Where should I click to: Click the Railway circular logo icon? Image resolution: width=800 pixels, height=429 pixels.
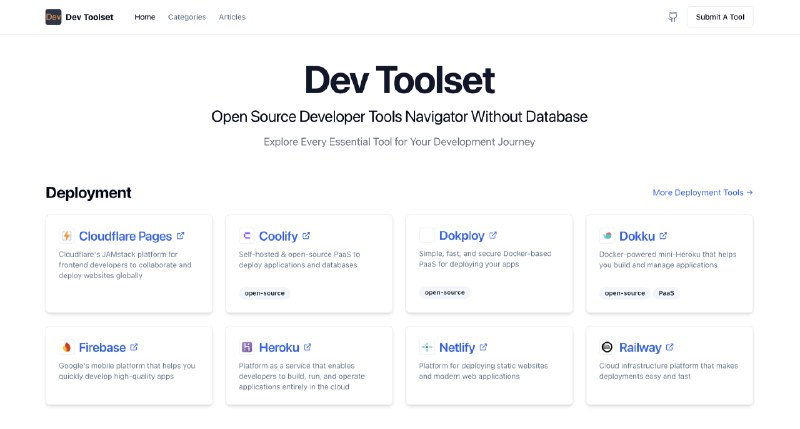[x=607, y=347]
